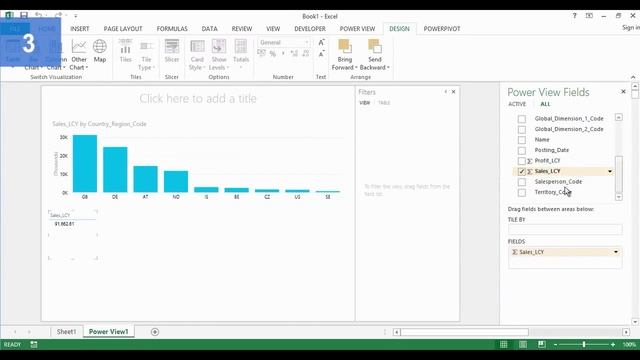Open the Tile Type option
Viewport: 640px width, 360px height.
click(x=146, y=55)
